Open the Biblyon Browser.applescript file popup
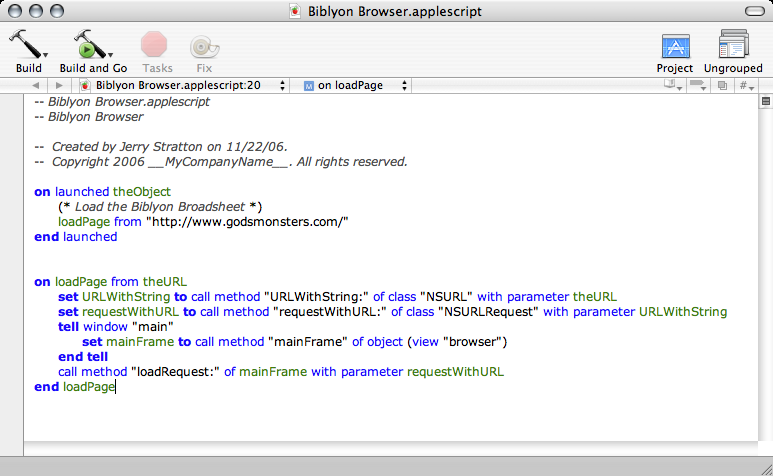The height and width of the screenshot is (476, 773). point(182,86)
